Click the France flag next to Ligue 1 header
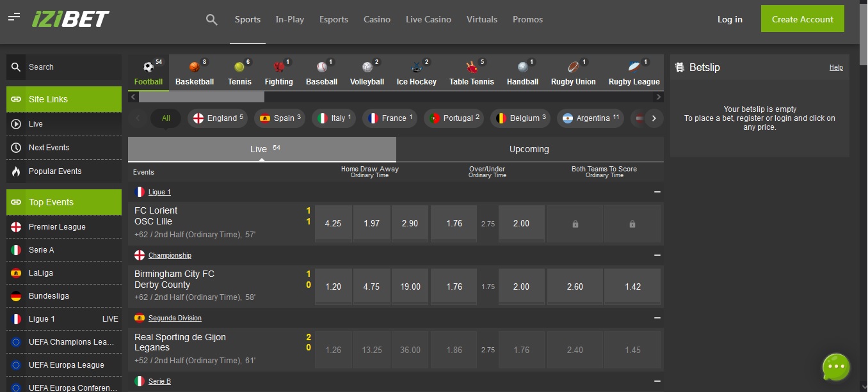 [140, 192]
